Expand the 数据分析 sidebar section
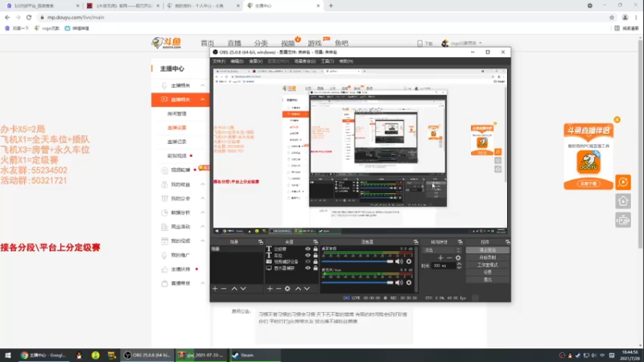 203,212
